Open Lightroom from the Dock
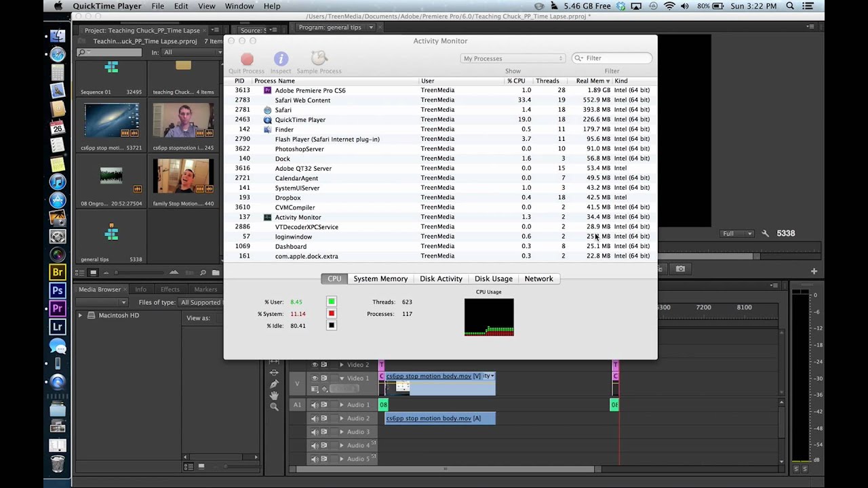The height and width of the screenshot is (488, 868). [58, 326]
